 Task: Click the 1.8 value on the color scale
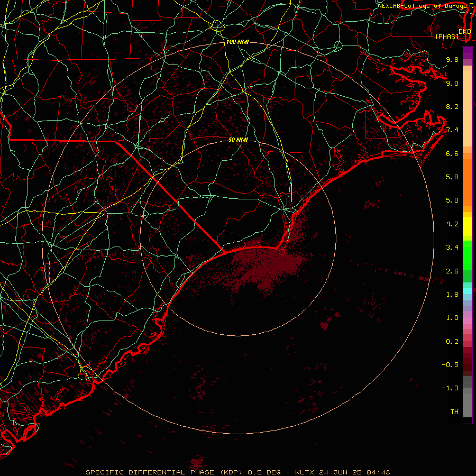pyautogui.click(x=452, y=295)
